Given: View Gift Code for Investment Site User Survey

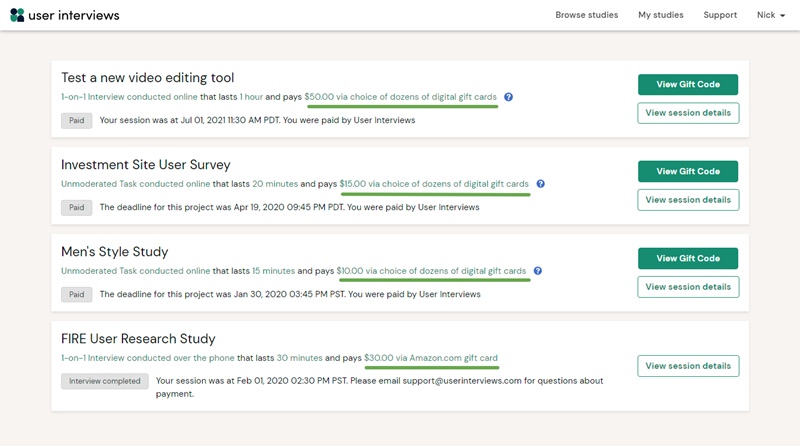Looking at the screenshot, I should coord(688,172).
